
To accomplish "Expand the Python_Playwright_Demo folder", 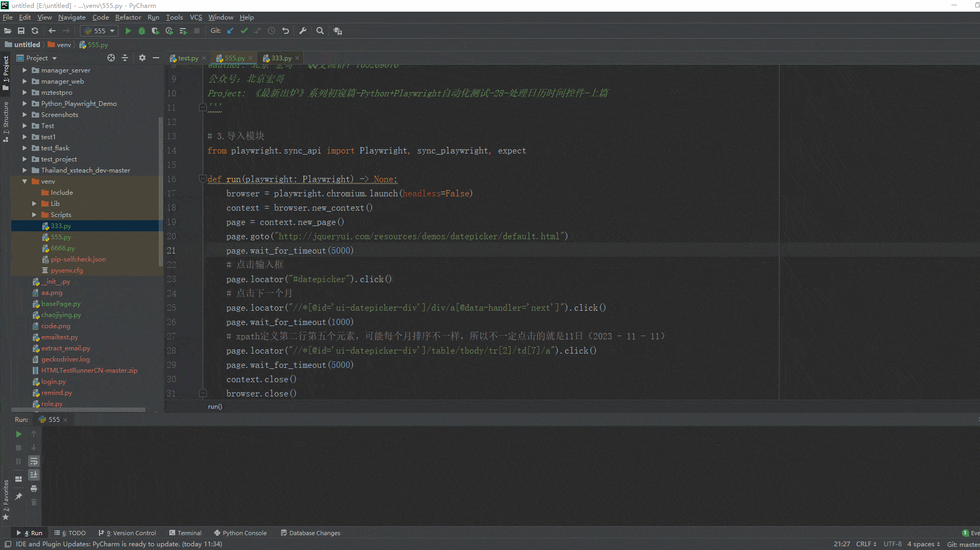I will (25, 104).
